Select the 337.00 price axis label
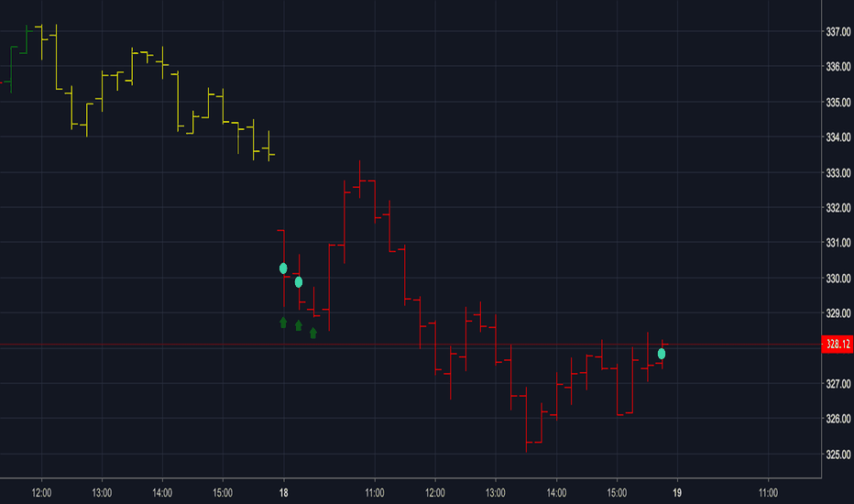The height and width of the screenshot is (504, 854). 838,32
